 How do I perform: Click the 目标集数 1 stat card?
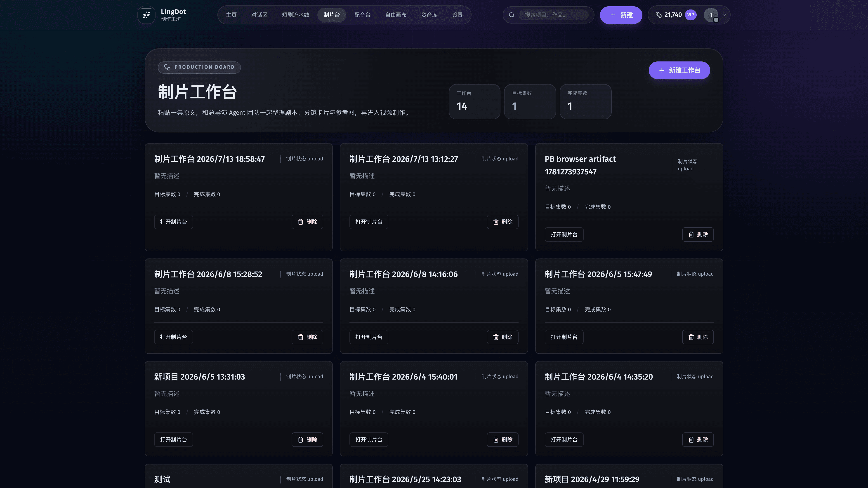pos(530,101)
